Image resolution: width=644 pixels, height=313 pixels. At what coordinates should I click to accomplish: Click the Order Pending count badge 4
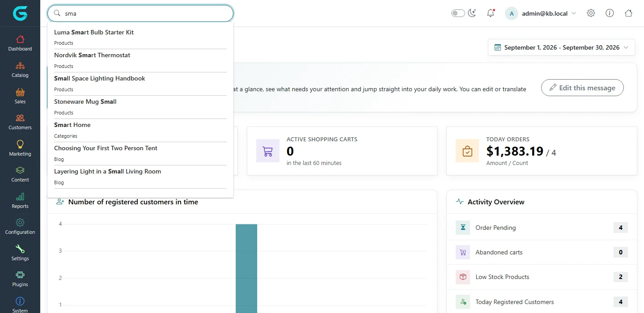pyautogui.click(x=621, y=228)
